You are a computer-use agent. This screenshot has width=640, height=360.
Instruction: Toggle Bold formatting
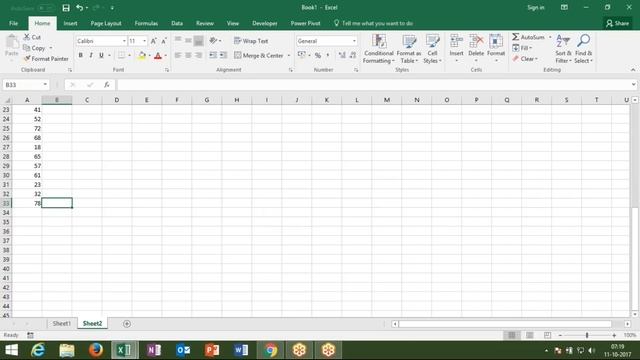(80, 55)
